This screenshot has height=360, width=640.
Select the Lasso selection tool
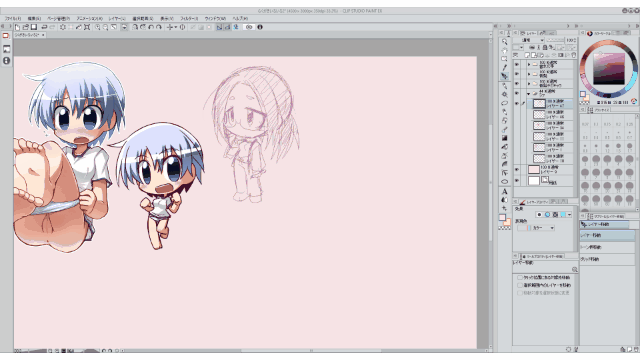(x=505, y=103)
